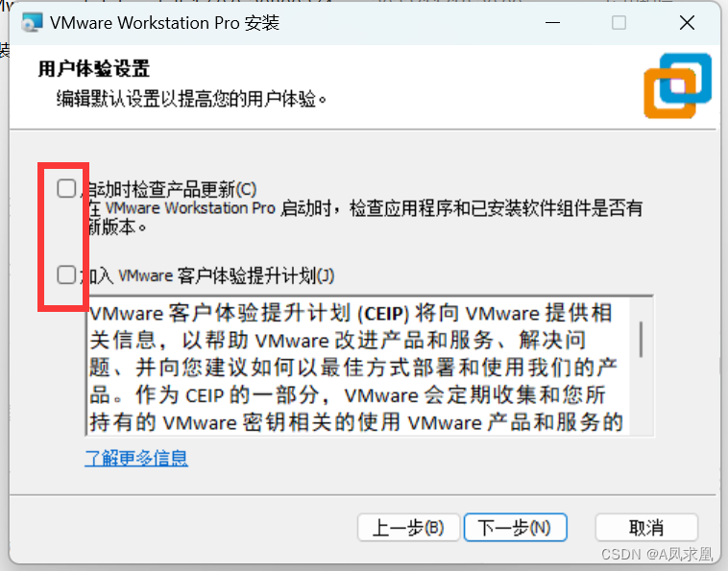
Task: Click the VMware installer icon in title bar
Action: point(33,22)
